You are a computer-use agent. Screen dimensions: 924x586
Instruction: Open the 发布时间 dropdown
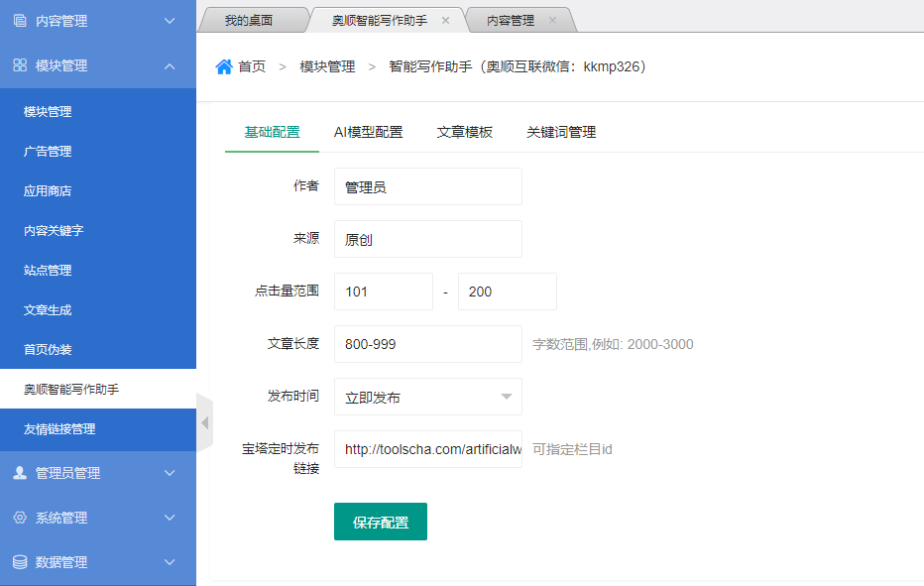[427, 397]
